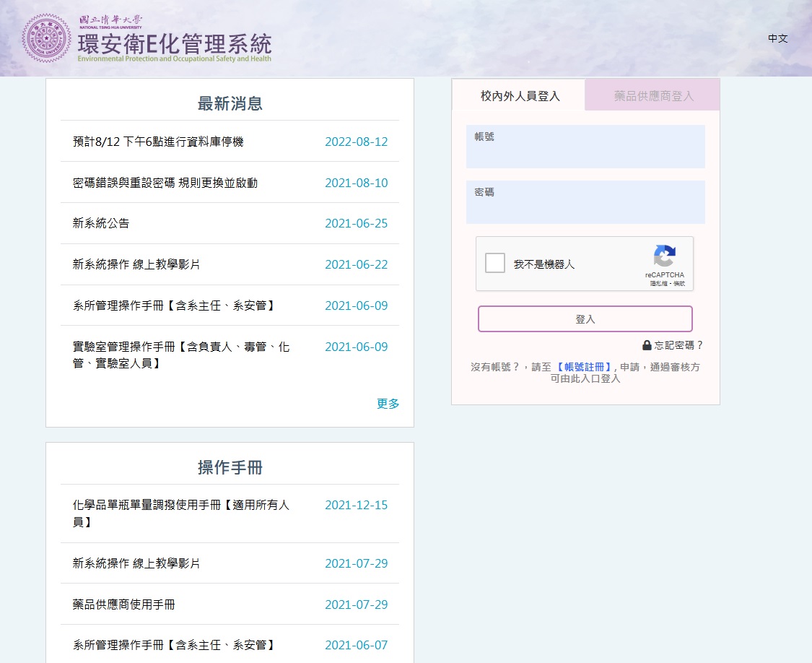Click the 中文 language option

click(x=778, y=38)
